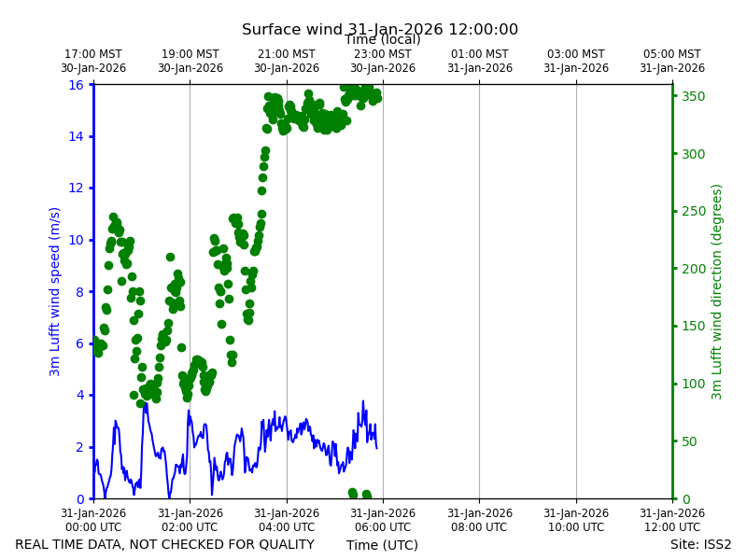Click the green '350' direction tick
Viewport: 747px width, 560px height.
pyautogui.click(x=693, y=96)
